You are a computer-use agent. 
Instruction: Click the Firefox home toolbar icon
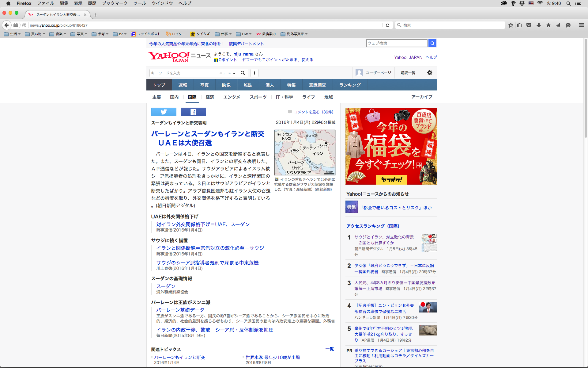tap(548, 25)
